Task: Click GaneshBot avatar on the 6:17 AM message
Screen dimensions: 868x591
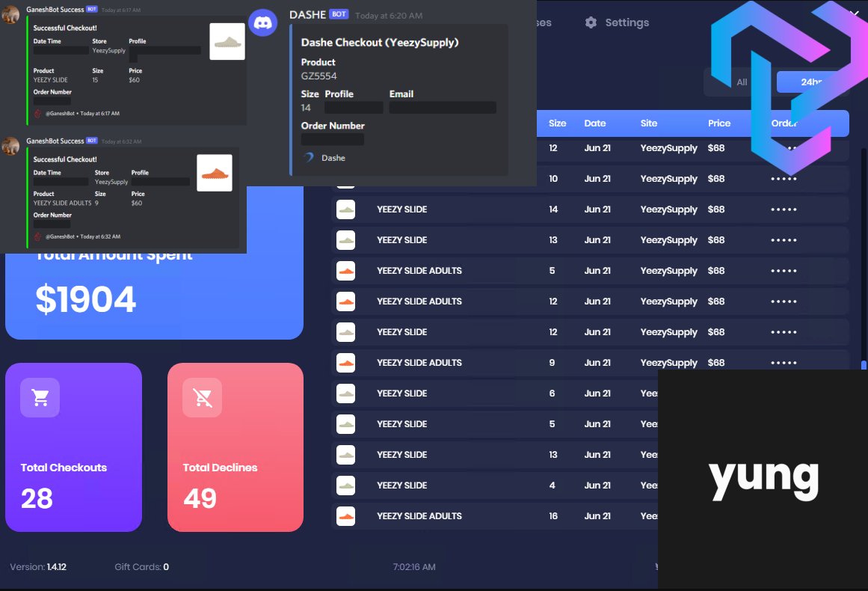Action: [10, 14]
